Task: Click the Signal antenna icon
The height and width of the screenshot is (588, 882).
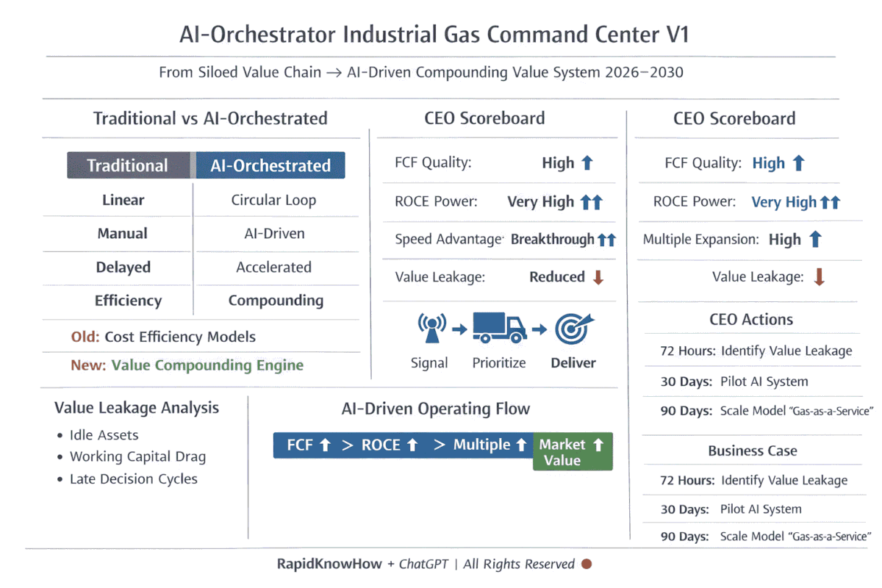Action: pyautogui.click(x=429, y=328)
